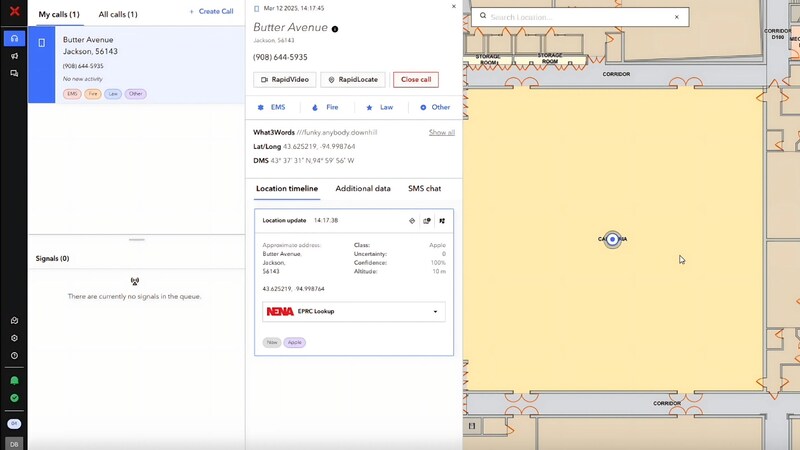Image resolution: width=800 pixels, height=450 pixels.
Task: Open the headset calls icon in sidebar
Action: [x=14, y=38]
